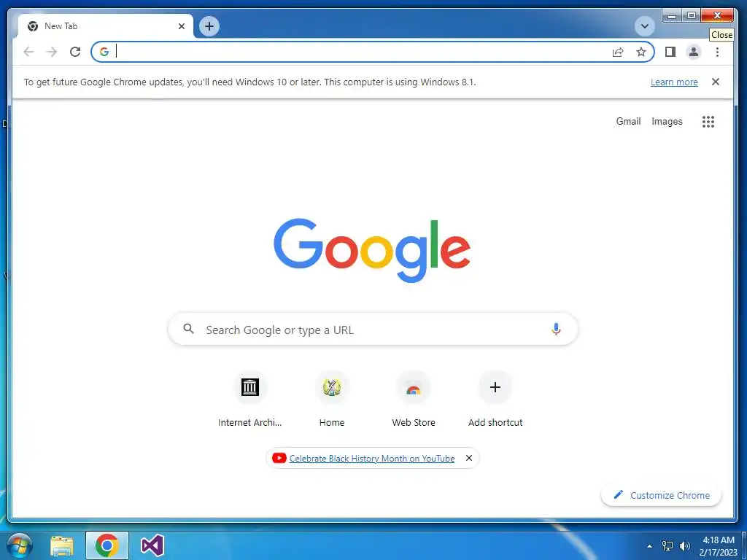Click the network tray icon
Screen dimensions: 747x560
tap(667, 546)
